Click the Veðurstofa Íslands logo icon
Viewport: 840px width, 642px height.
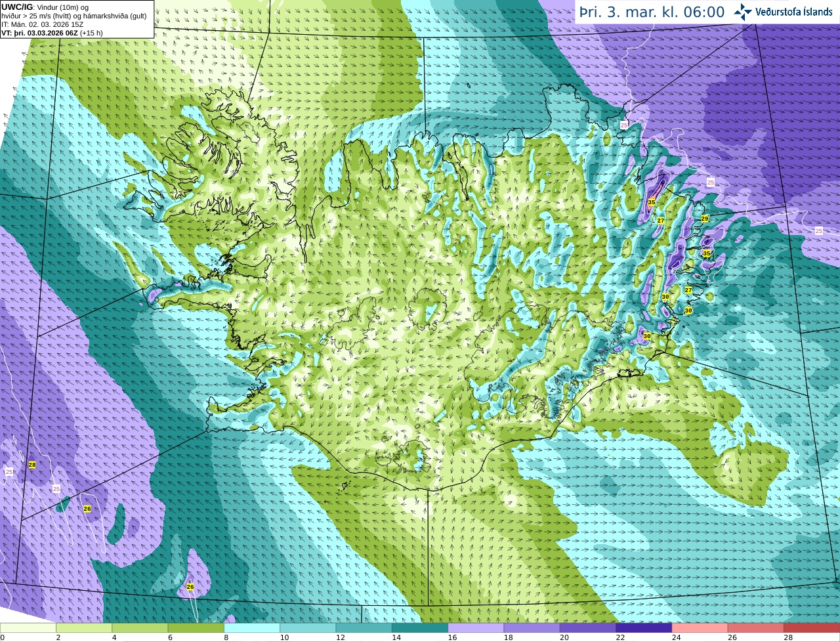(742, 11)
